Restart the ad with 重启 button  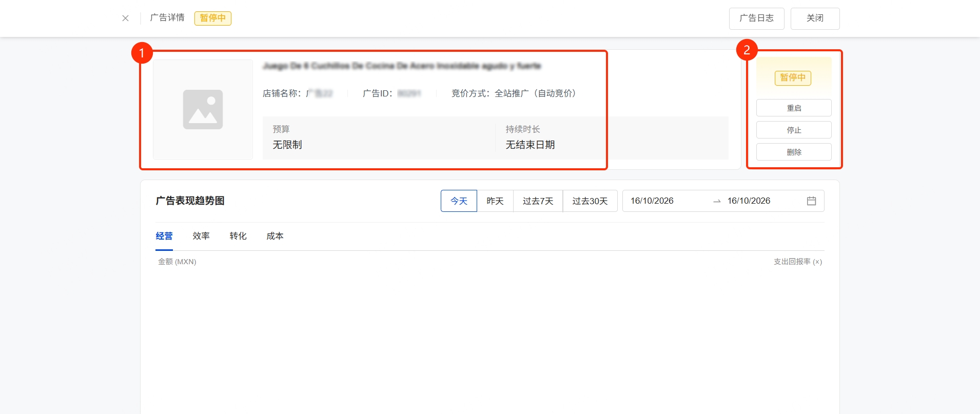[794, 108]
